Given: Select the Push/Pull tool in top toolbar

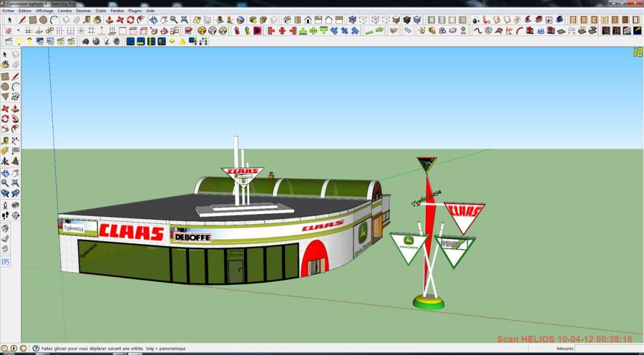Looking at the screenshot, I should 109,20.
